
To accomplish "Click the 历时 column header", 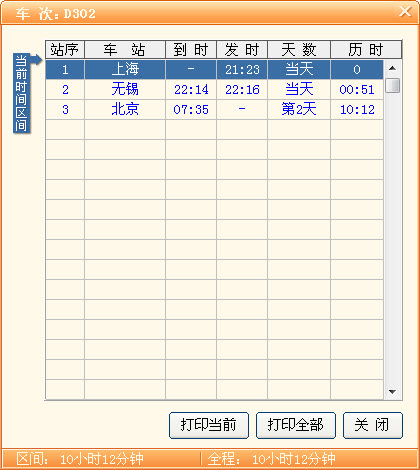I will click(366, 50).
